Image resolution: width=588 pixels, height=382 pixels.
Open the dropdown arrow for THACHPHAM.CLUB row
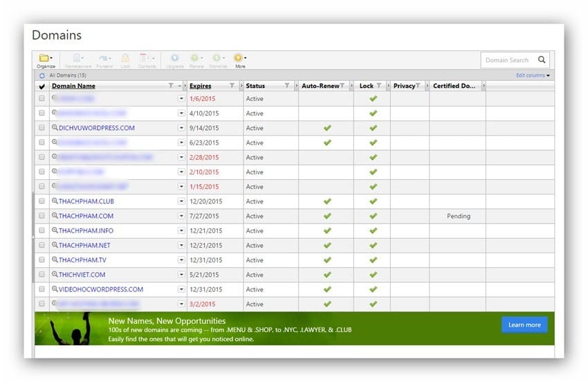181,201
